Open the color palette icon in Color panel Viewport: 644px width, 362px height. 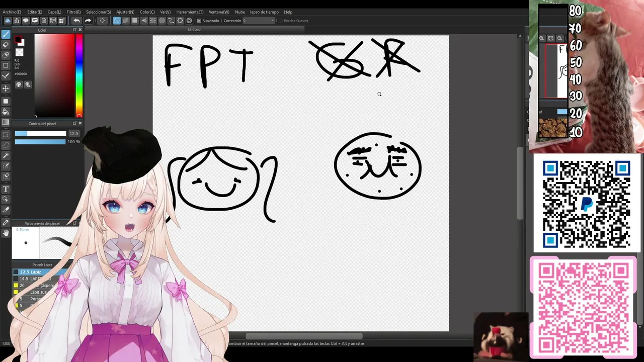(x=19, y=85)
